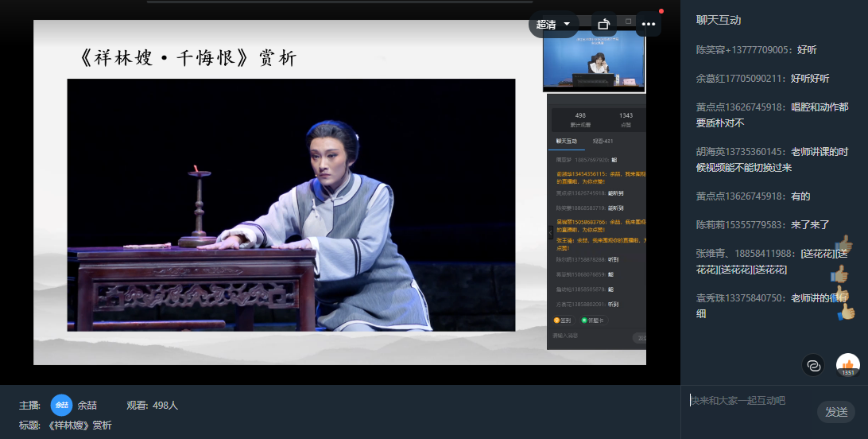Click the small window square icon

pyautogui.click(x=628, y=21)
